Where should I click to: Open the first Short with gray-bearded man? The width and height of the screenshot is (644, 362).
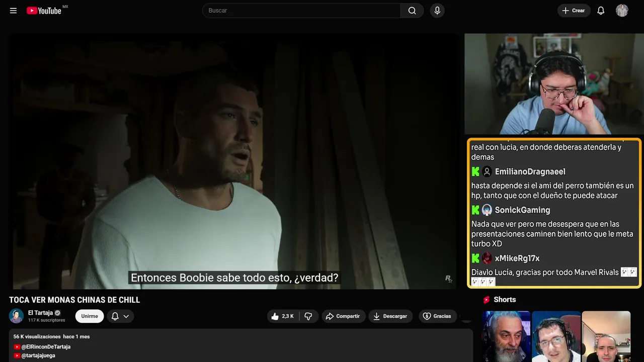coord(506,336)
